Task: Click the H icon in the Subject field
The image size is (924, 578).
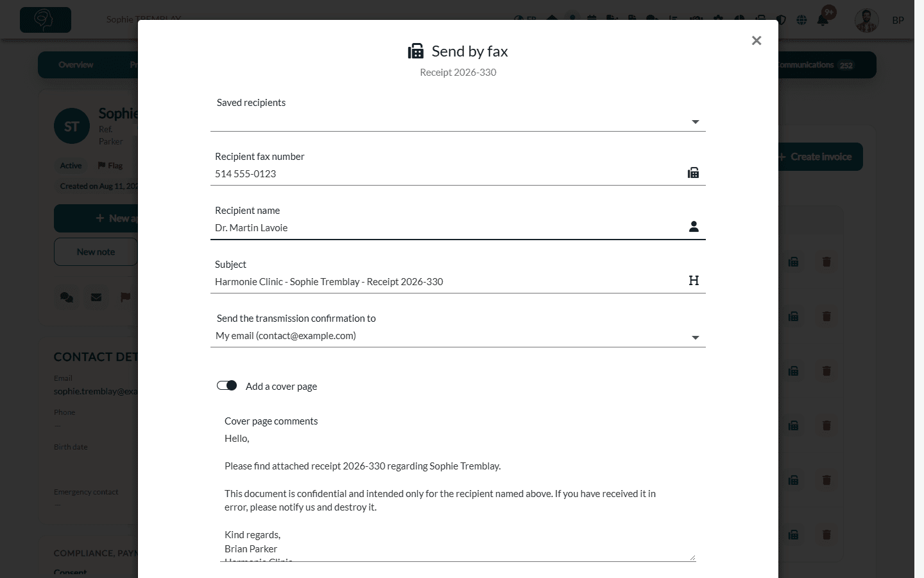Action: tap(694, 281)
